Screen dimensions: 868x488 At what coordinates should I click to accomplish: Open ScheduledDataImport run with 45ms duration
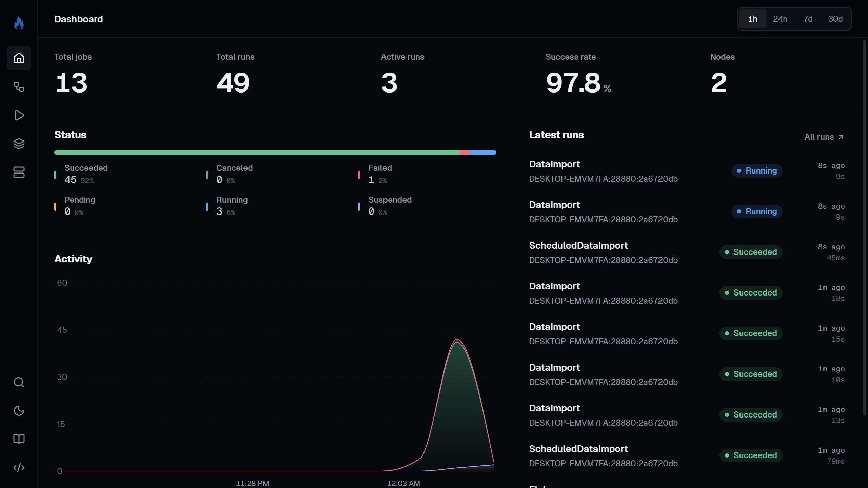coord(687,252)
